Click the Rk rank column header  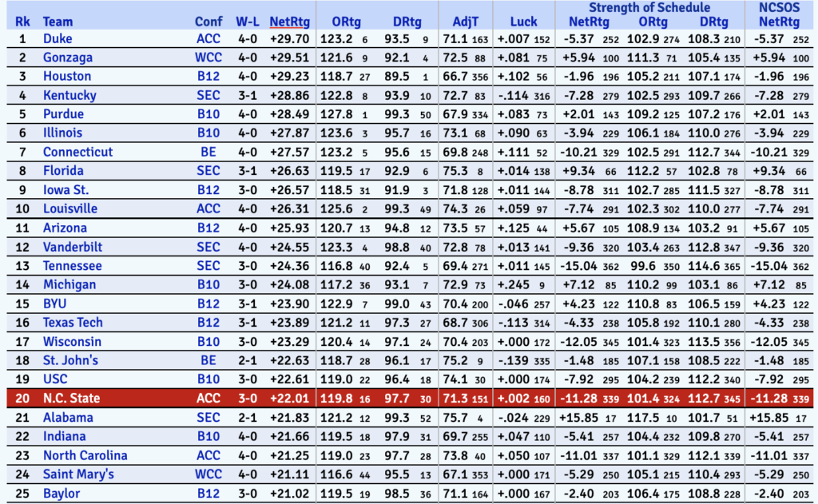[22, 21]
